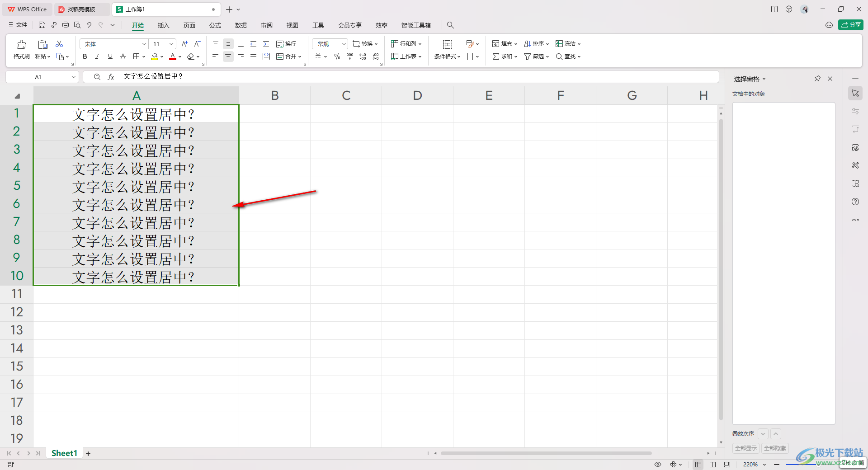Click the decrease decimal places icon

[376, 56]
